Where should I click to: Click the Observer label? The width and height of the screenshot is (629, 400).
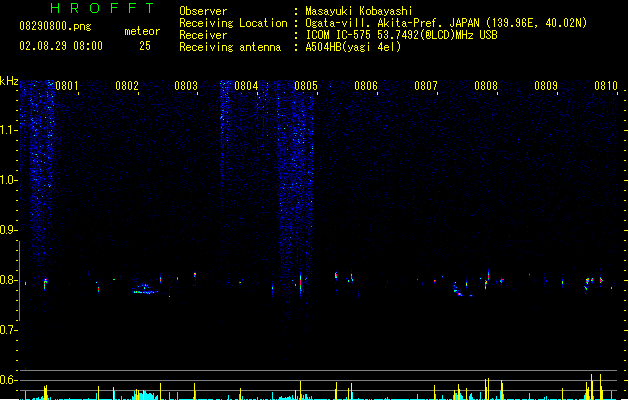(x=203, y=11)
